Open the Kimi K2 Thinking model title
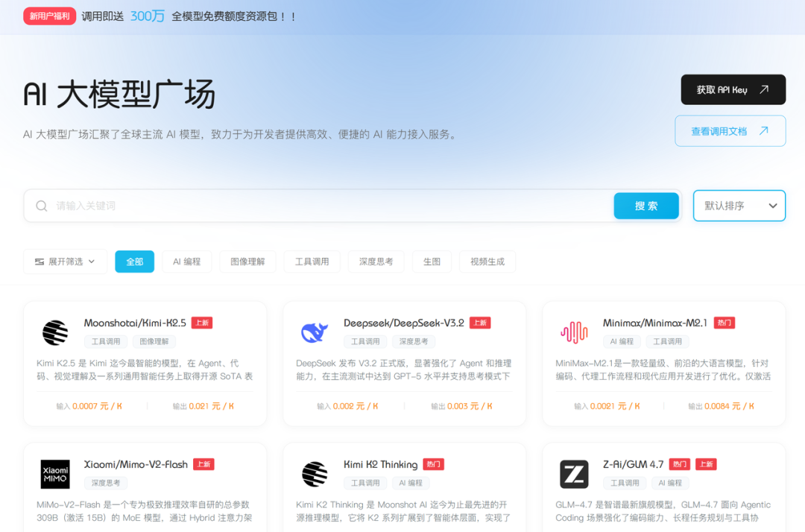805x532 pixels. coord(380,464)
